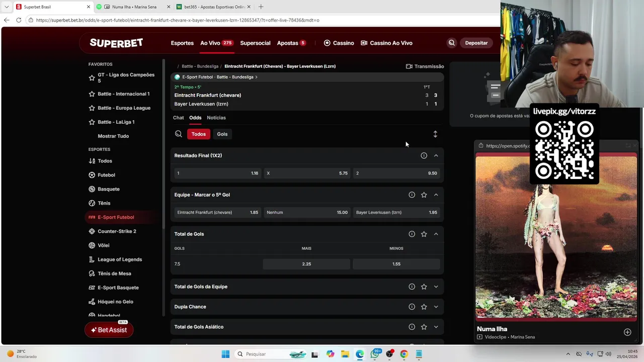Click info icon on Resultado Final (1X2)
This screenshot has height=362, width=644.
[424, 156]
